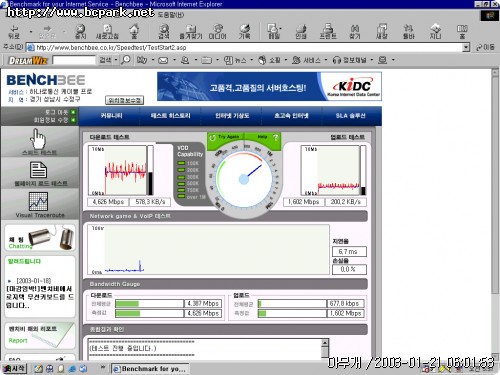
Task: Click the result textarea scroll up arrow
Action: point(325,343)
